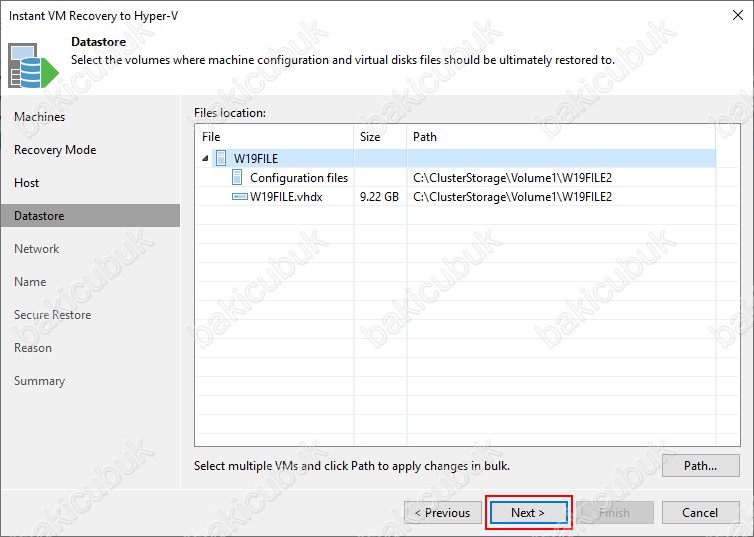This screenshot has height=537, width=754.
Task: Open the Network wizard step
Action: (x=37, y=249)
